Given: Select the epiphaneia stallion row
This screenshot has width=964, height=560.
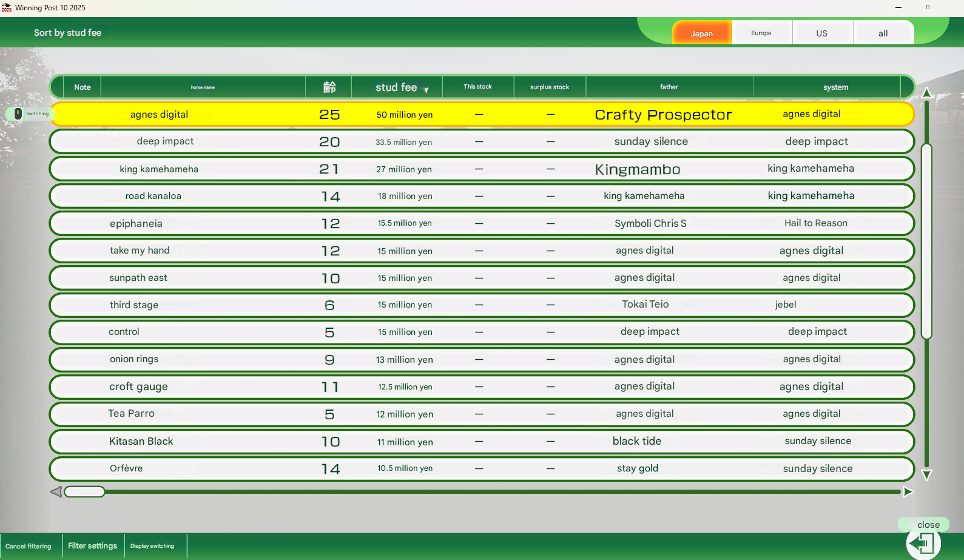Looking at the screenshot, I should click(482, 223).
